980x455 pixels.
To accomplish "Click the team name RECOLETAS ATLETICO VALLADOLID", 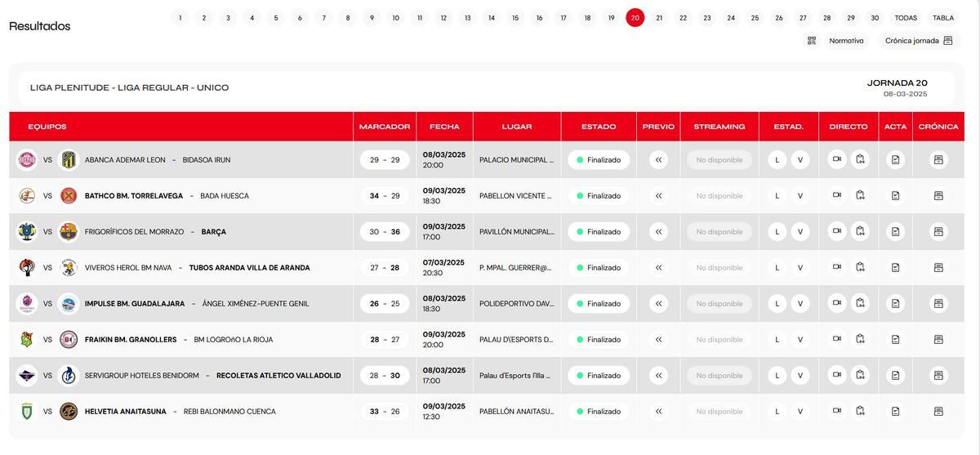I will pyautogui.click(x=278, y=376).
